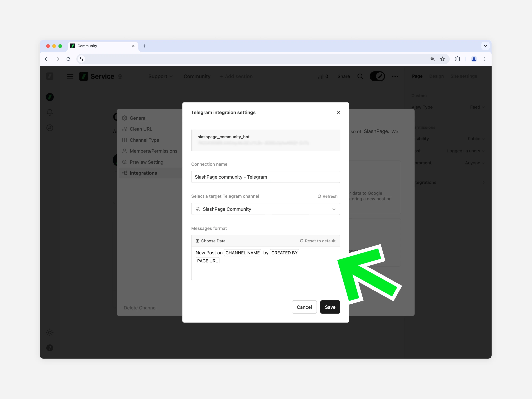Open the help question mark icon

pos(50,348)
